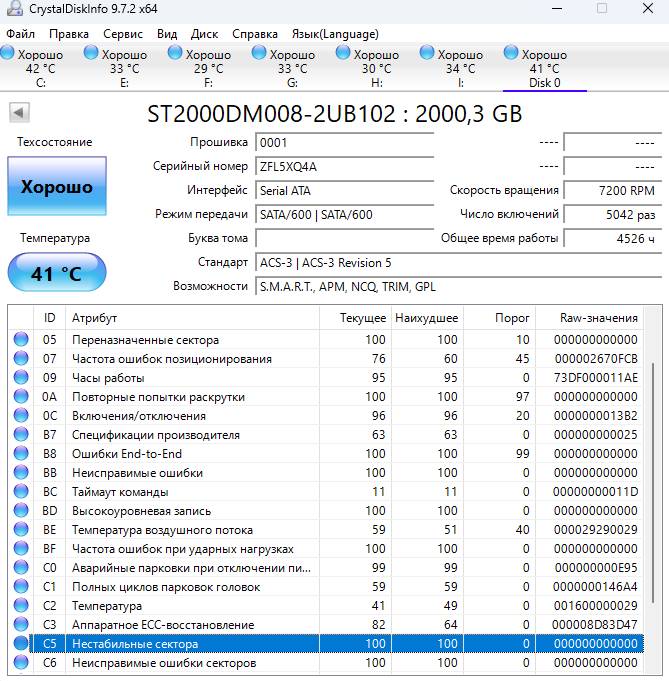Open the Сервис menu

[123, 33]
